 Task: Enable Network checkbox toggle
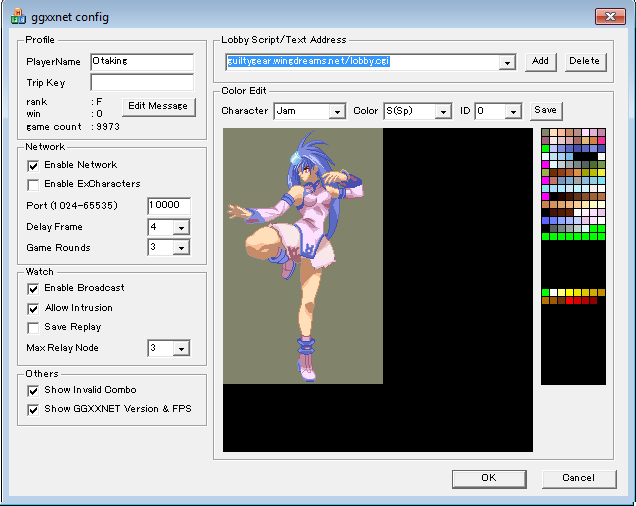[33, 165]
